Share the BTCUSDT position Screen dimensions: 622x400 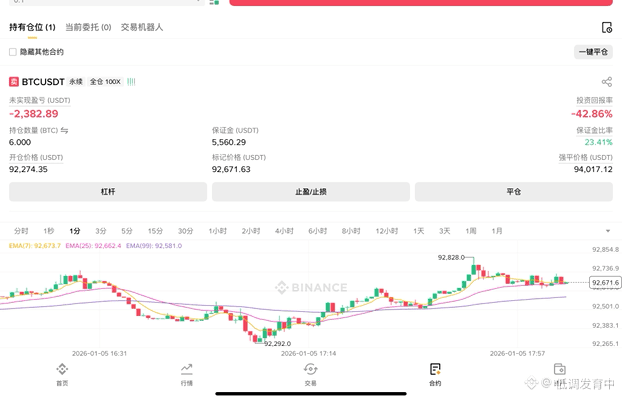[607, 82]
